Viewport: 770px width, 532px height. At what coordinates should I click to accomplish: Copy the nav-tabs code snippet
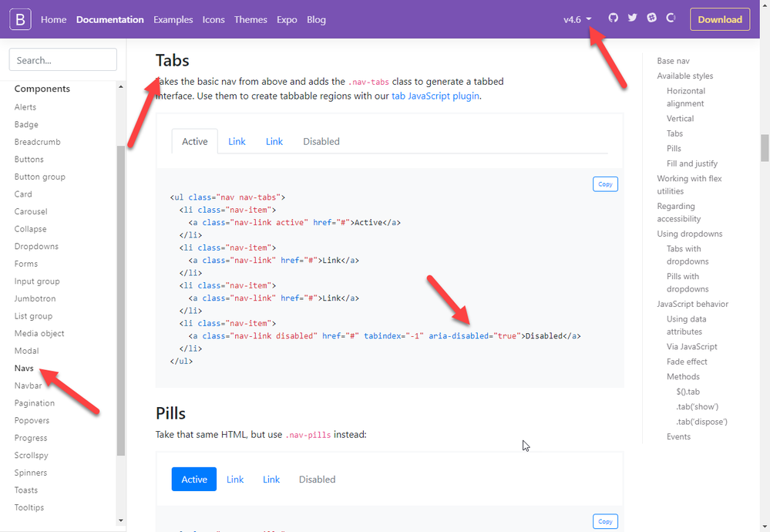605,184
